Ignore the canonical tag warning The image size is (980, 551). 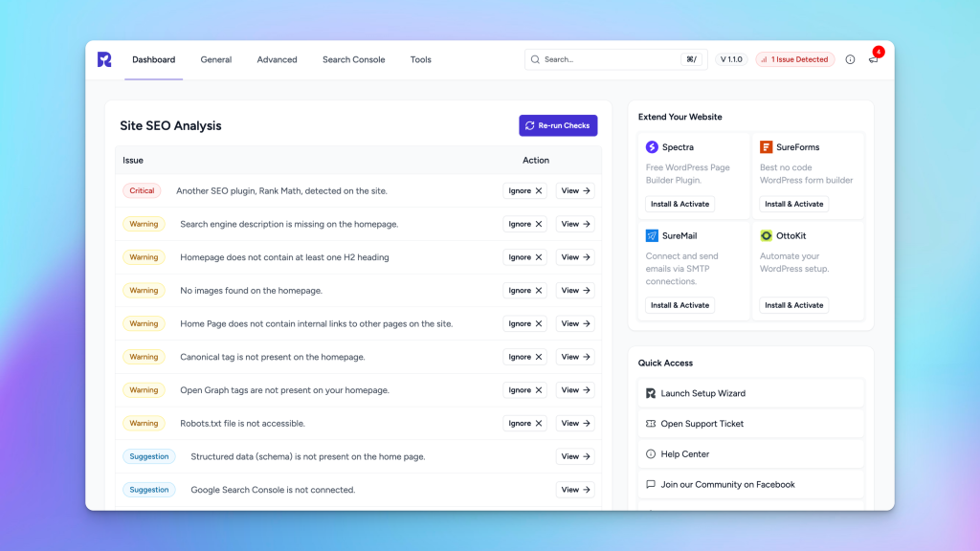click(525, 357)
